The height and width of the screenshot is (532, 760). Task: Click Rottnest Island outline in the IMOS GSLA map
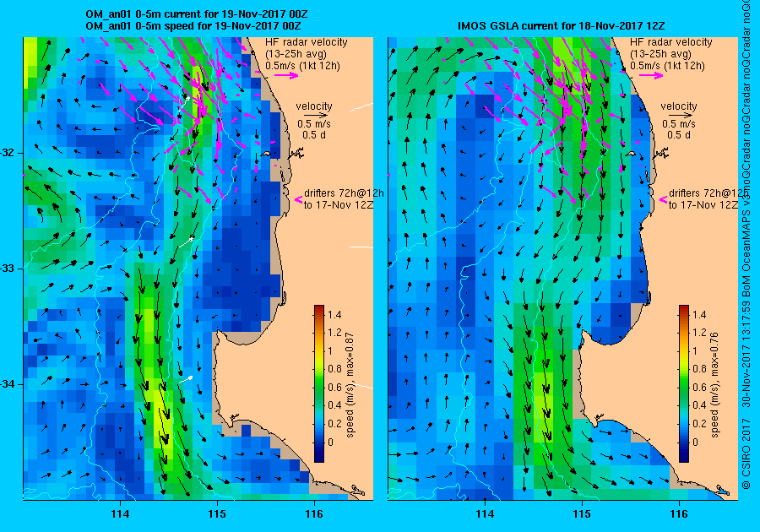tap(631, 154)
